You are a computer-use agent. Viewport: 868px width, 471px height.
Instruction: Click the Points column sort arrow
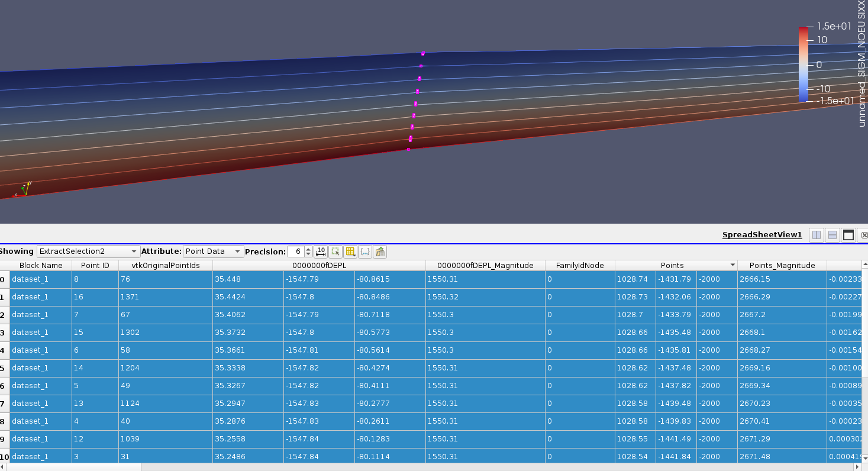point(733,266)
